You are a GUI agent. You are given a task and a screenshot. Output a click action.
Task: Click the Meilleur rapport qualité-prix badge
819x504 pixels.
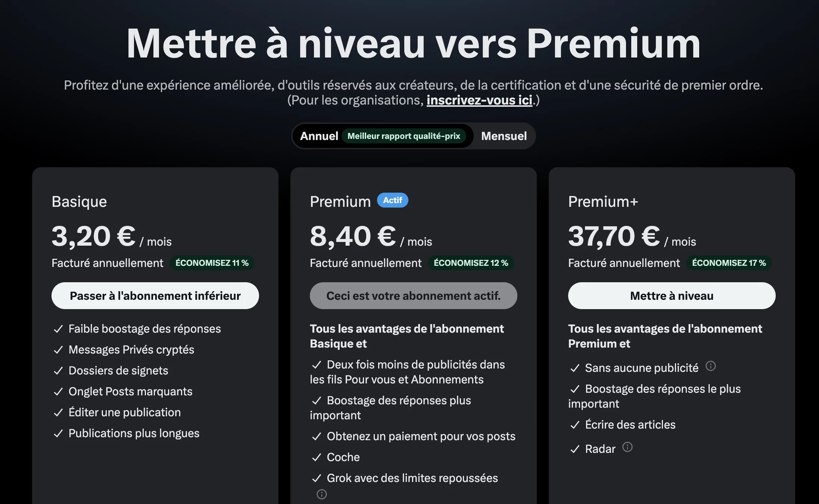404,136
